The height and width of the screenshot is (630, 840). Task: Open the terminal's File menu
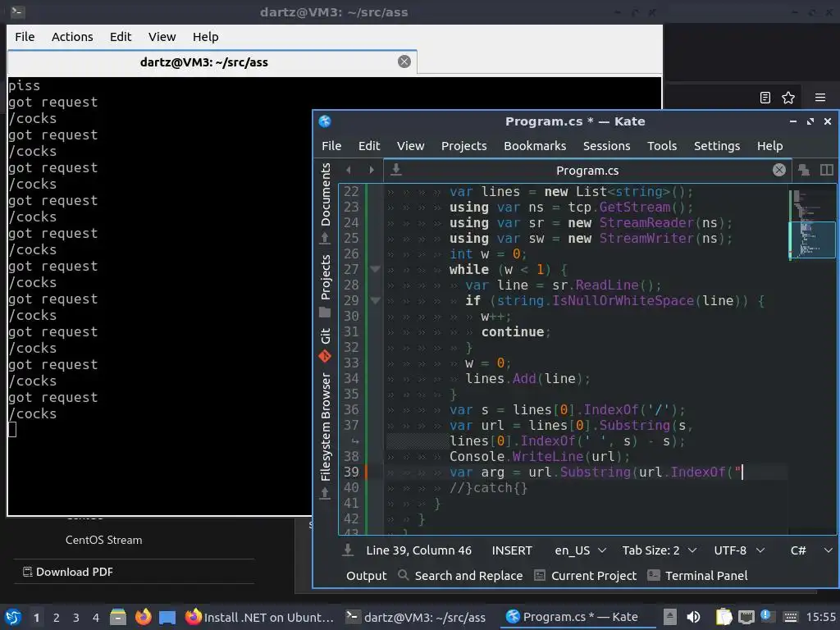click(25, 36)
